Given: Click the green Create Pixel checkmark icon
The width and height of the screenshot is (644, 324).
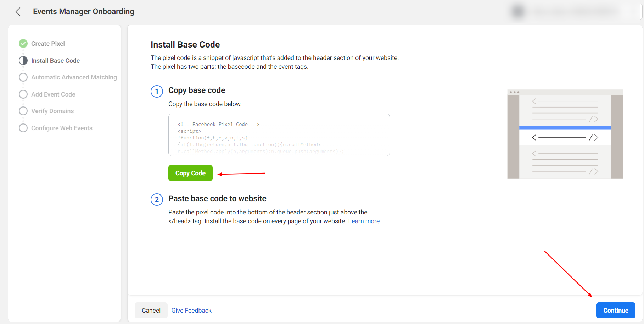Looking at the screenshot, I should click(23, 43).
